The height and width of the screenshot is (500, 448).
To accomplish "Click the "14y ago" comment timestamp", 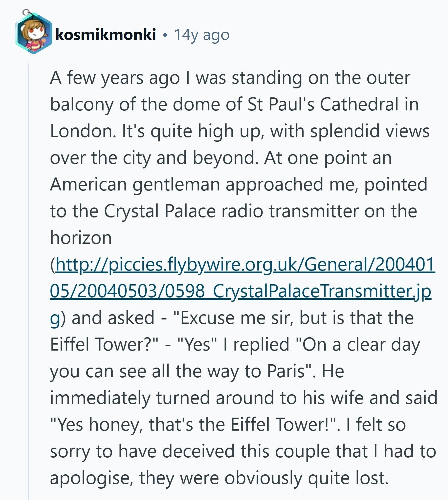I will point(202,35).
